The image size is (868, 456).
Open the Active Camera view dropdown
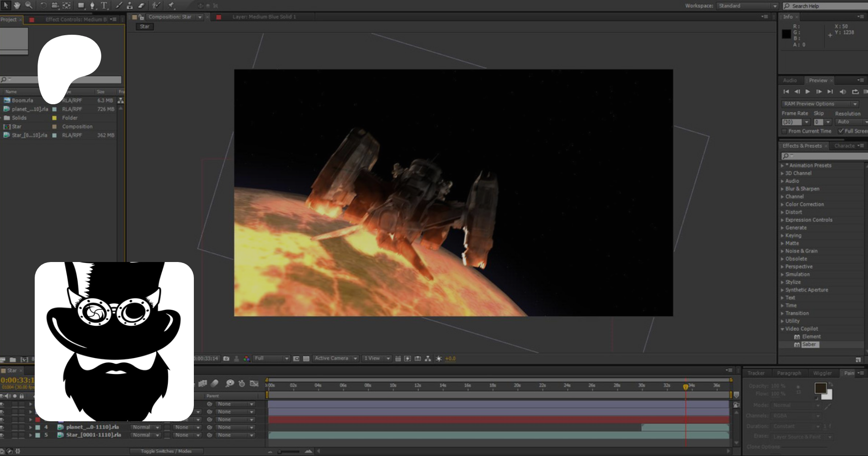[336, 359]
